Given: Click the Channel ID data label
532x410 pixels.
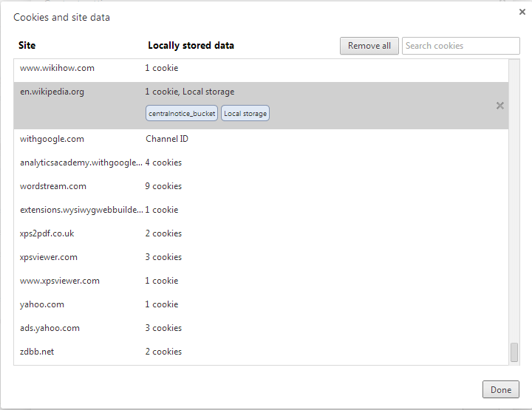Looking at the screenshot, I should tap(166, 139).
